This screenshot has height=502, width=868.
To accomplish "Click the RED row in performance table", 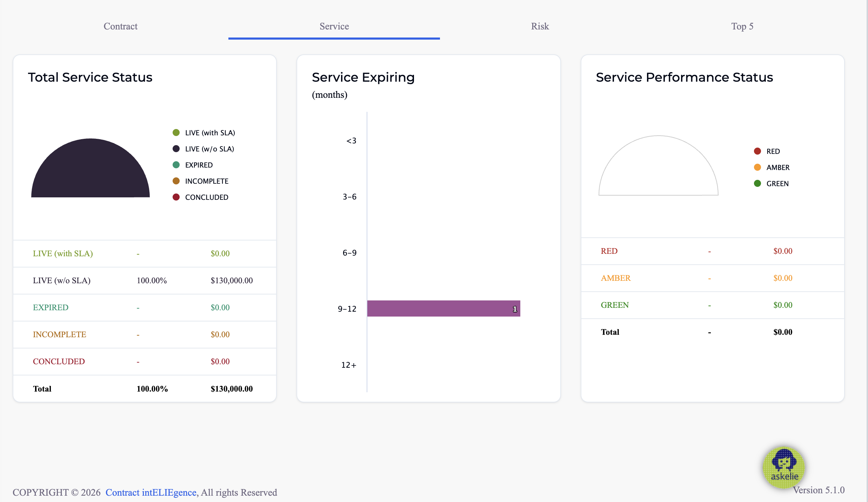I will click(x=713, y=251).
